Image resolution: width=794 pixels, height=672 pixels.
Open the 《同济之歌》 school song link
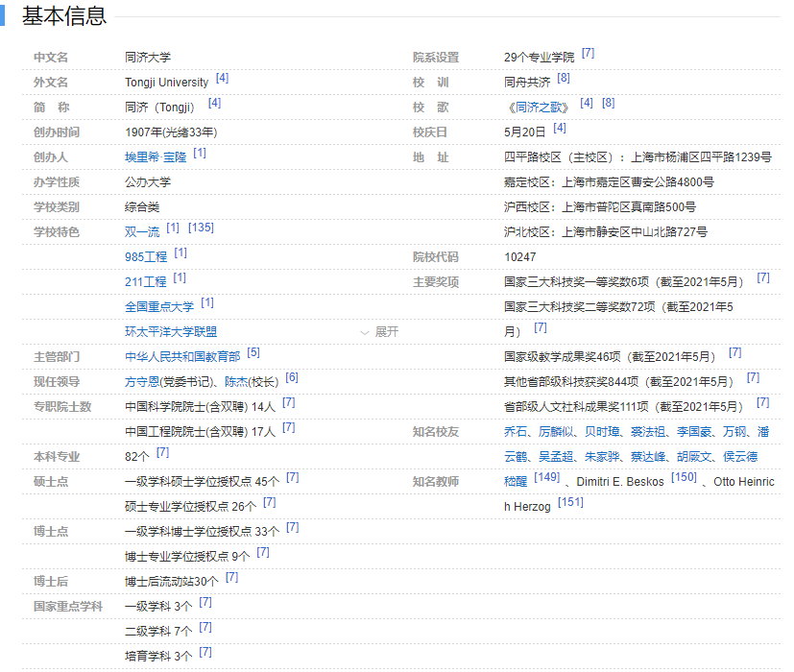538,107
